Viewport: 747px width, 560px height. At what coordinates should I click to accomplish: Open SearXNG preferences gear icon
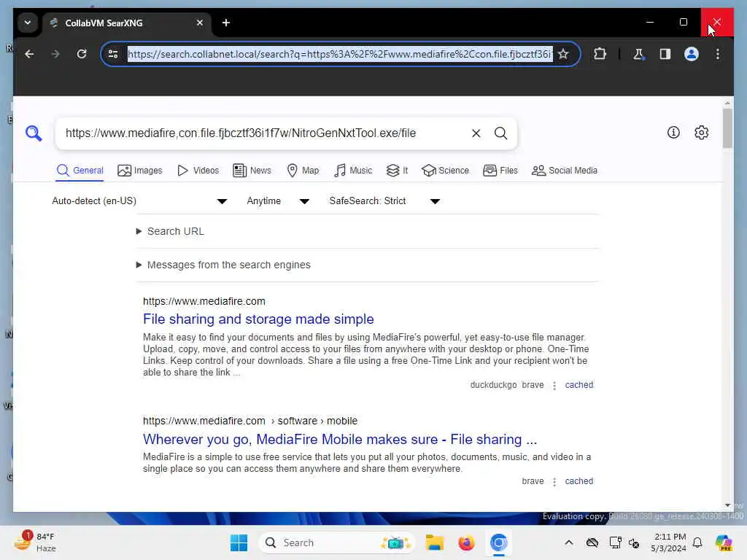(x=701, y=133)
